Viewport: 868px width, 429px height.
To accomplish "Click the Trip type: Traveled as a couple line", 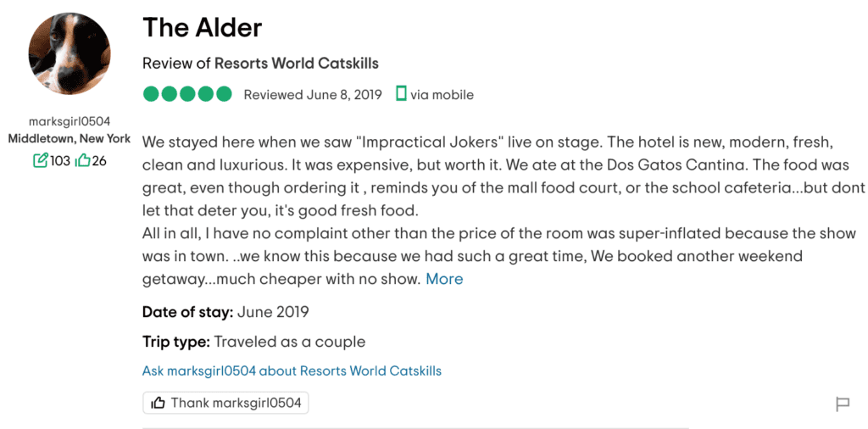I will tap(253, 342).
